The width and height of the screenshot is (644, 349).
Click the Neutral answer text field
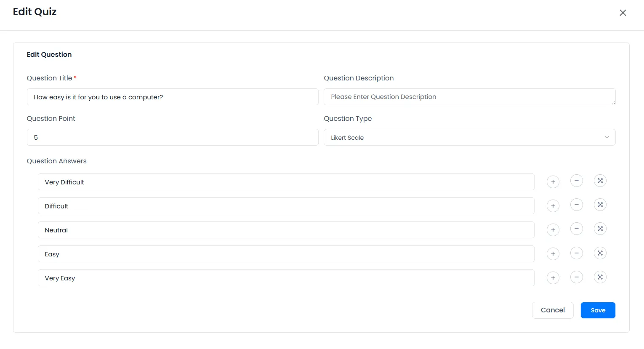point(286,230)
